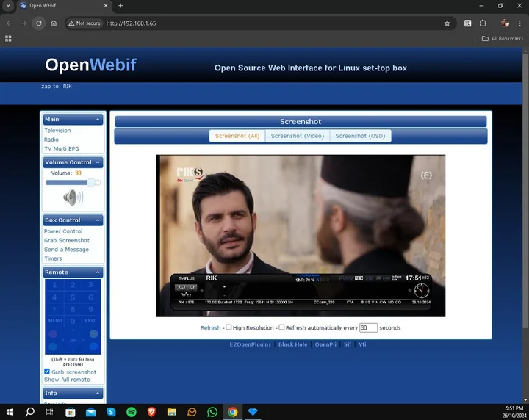This screenshot has height=420, width=529.
Task: Open Spotify from the taskbar
Action: point(132,412)
